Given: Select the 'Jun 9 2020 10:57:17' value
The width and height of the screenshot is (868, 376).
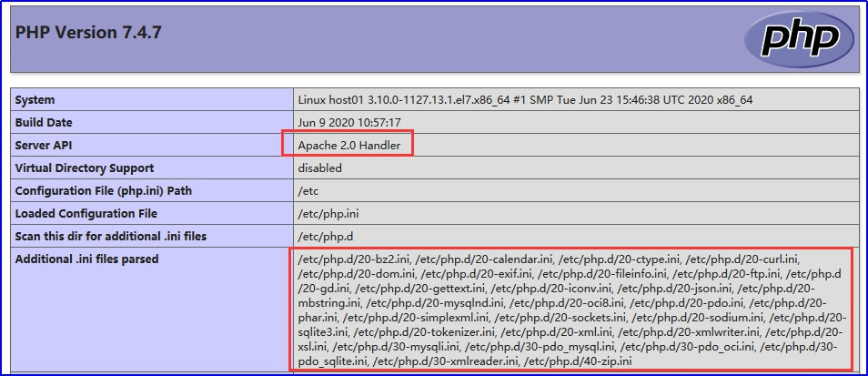Looking at the screenshot, I should [x=349, y=122].
